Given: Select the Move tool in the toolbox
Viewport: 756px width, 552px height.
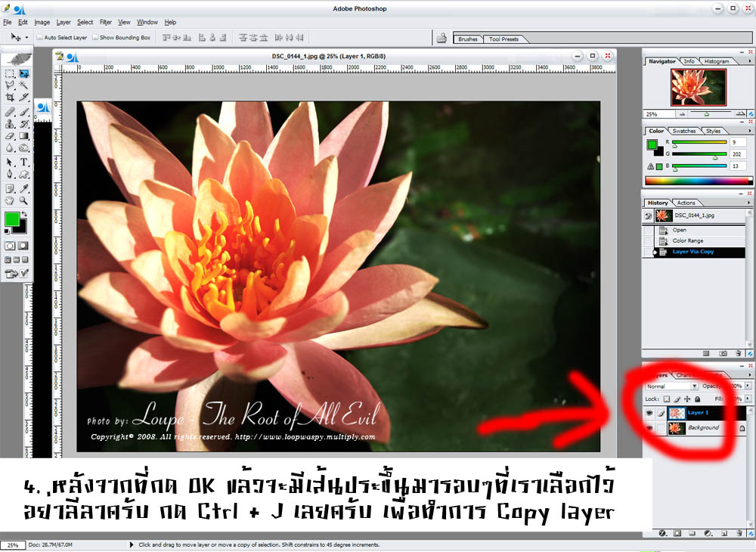Looking at the screenshot, I should (x=23, y=74).
